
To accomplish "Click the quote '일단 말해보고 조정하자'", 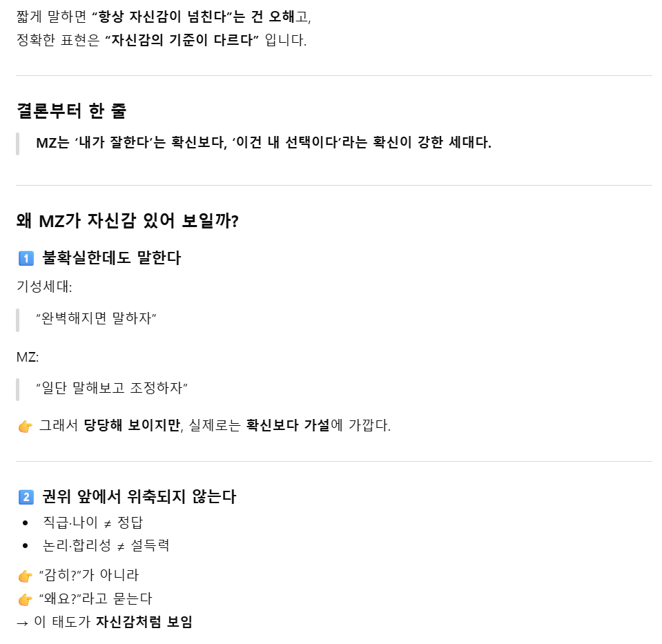I will (x=112, y=387).
